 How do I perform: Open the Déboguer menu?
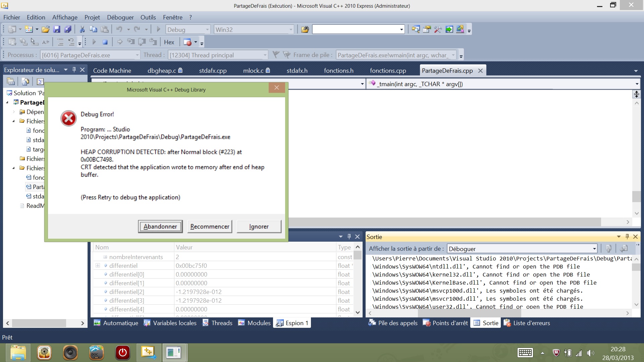click(120, 17)
